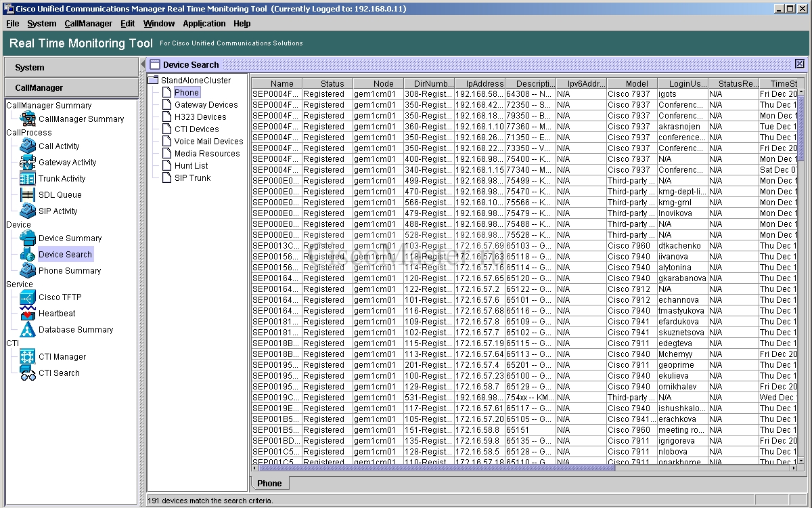Open the Window menu

(x=159, y=23)
